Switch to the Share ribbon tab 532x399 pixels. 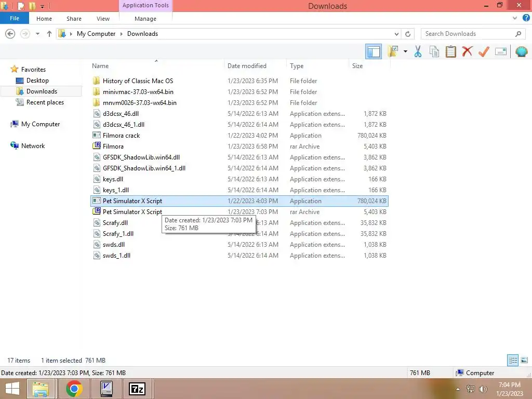coord(74,19)
